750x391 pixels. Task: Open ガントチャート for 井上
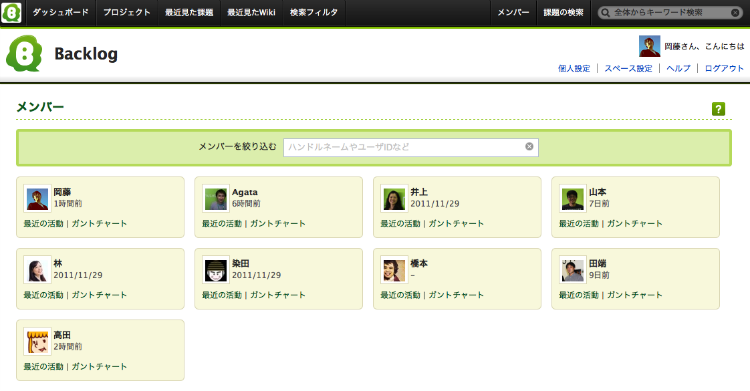tap(456, 223)
